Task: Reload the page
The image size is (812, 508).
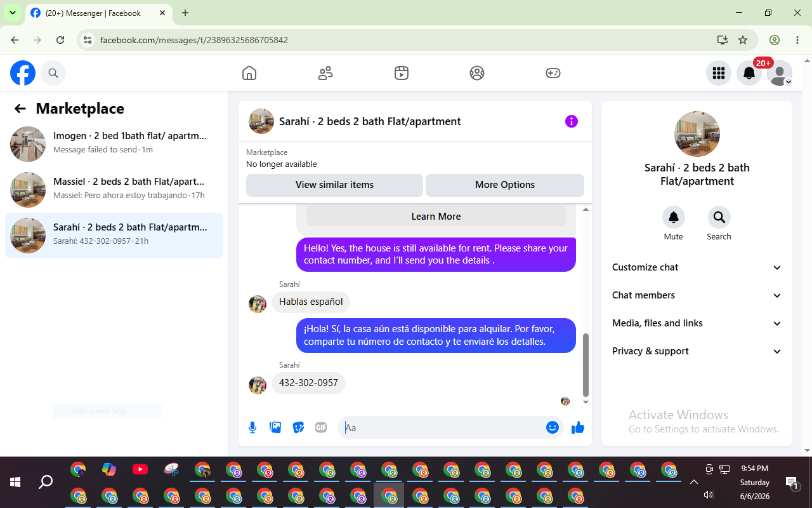Action: tap(60, 40)
